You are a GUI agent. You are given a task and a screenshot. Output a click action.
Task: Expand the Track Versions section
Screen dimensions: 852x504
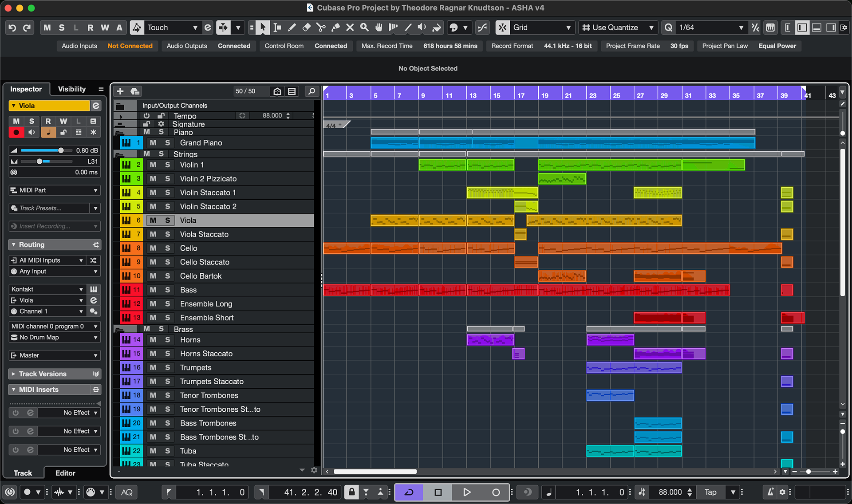click(43, 374)
